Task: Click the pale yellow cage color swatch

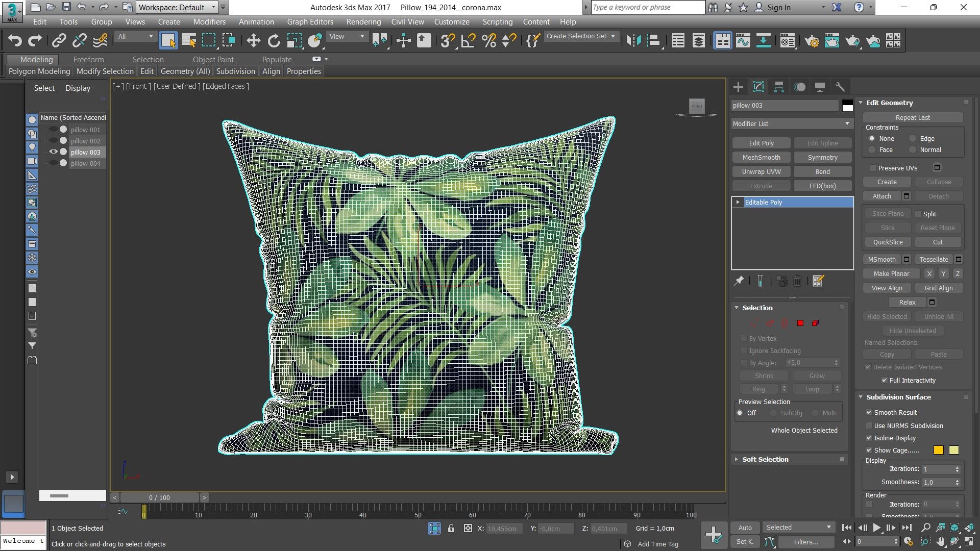Action: click(x=953, y=450)
